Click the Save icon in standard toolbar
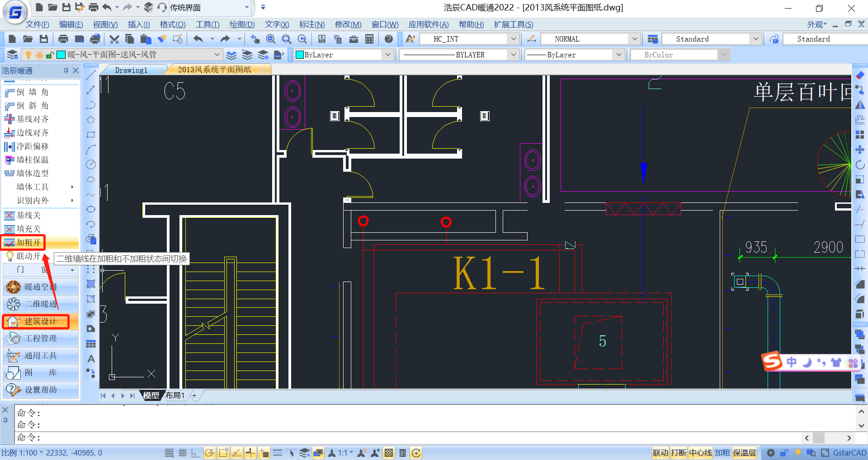This screenshot has width=868, height=460. pos(44,39)
